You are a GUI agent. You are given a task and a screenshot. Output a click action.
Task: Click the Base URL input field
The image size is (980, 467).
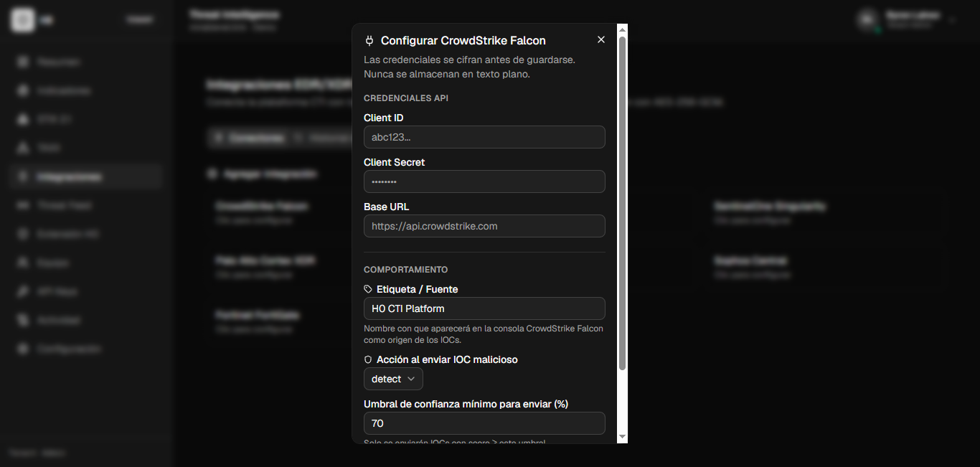click(x=484, y=226)
